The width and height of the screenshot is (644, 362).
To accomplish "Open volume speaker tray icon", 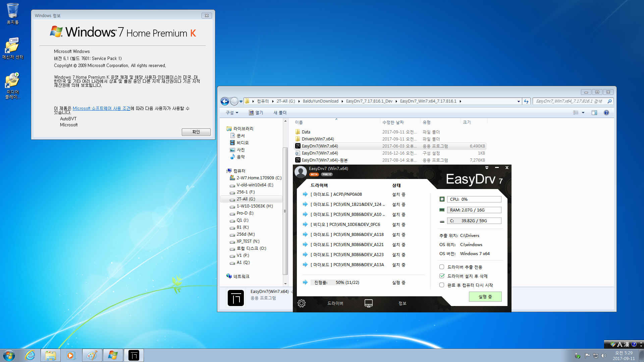I will pos(604,356).
